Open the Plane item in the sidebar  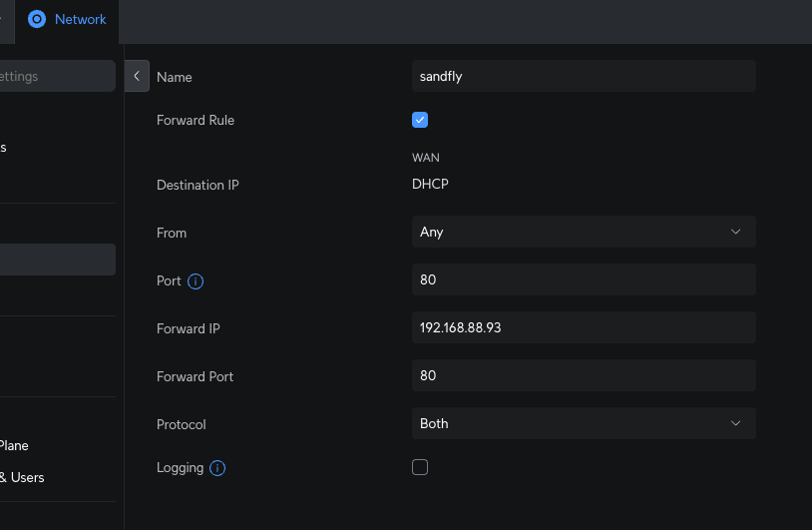[x=14, y=445]
